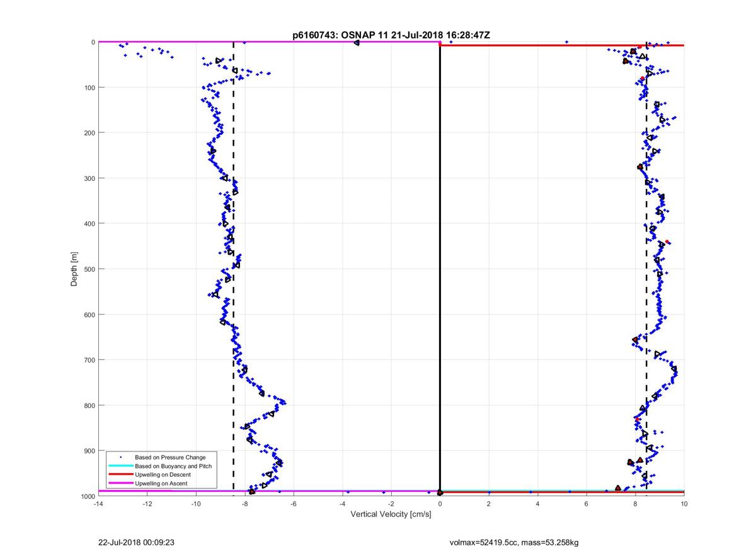Click the plot title "p6160743: OSNAP 11 21-Jul-2018 16:28:47Z"

[x=391, y=35]
